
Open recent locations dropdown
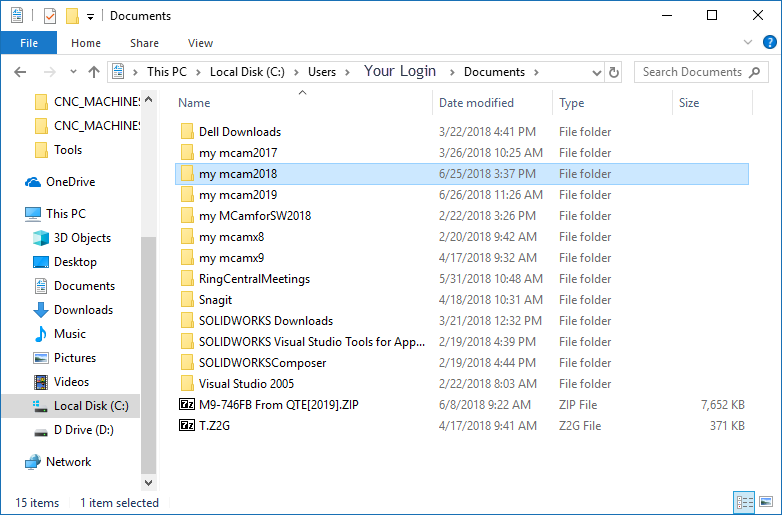click(x=73, y=72)
